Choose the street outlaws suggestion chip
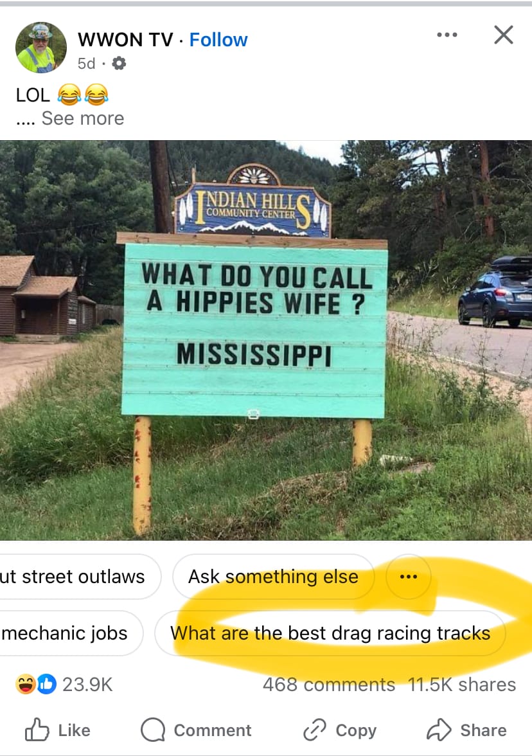 tap(80, 577)
